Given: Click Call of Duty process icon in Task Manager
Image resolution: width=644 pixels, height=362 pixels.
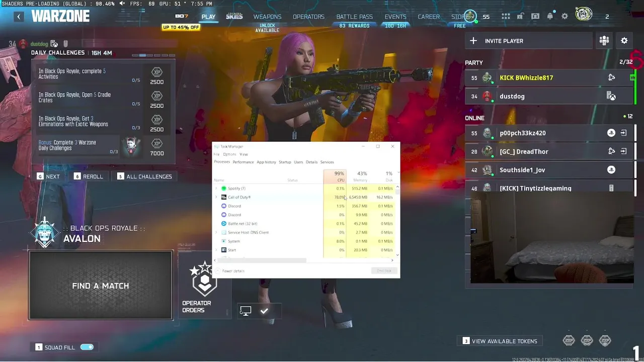Looking at the screenshot, I should [224, 197].
